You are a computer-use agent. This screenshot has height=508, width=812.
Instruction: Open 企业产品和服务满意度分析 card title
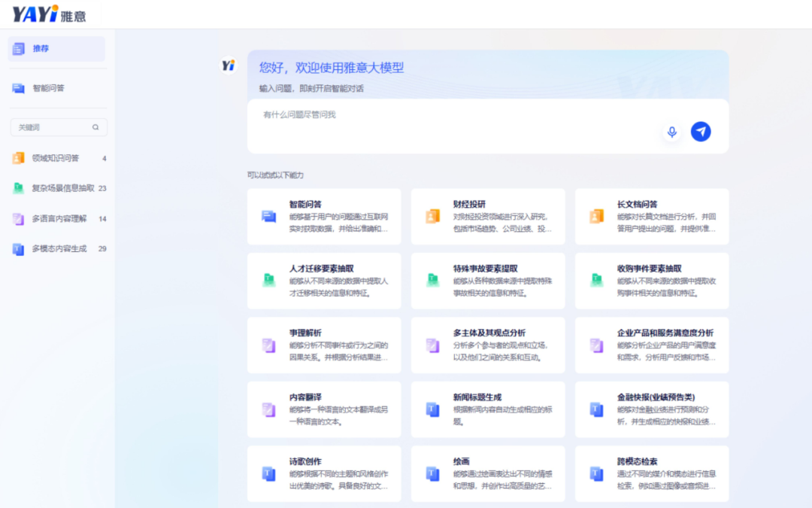tap(665, 333)
